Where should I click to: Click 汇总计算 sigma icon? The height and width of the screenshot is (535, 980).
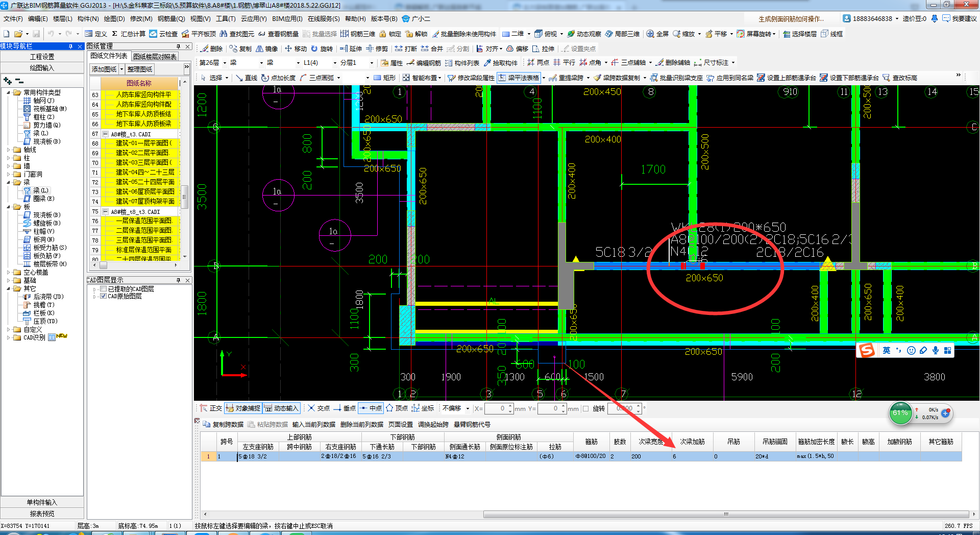pos(129,34)
